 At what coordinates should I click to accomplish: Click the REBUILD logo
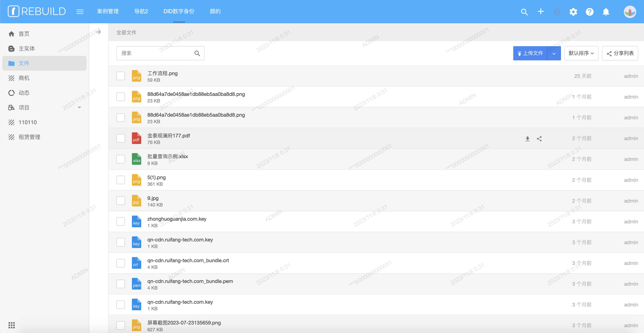(37, 11)
